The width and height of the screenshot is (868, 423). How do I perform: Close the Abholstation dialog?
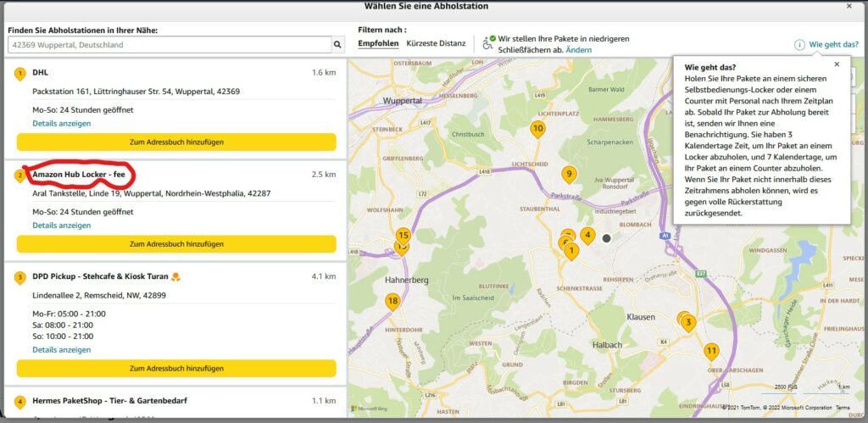pos(849,6)
